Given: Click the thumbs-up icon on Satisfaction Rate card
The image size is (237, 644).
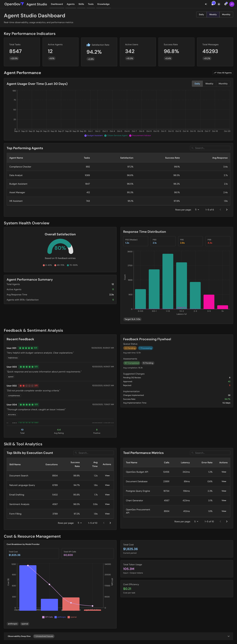Looking at the screenshot, I should [x=89, y=45].
